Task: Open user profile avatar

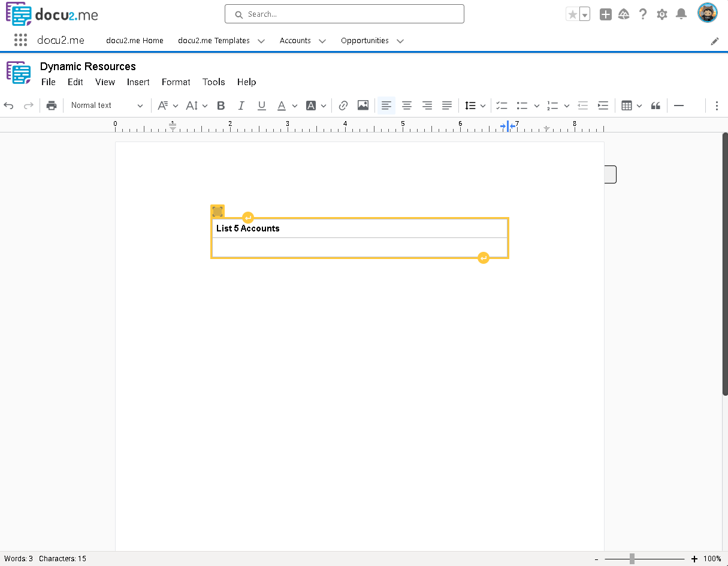Action: click(x=708, y=13)
